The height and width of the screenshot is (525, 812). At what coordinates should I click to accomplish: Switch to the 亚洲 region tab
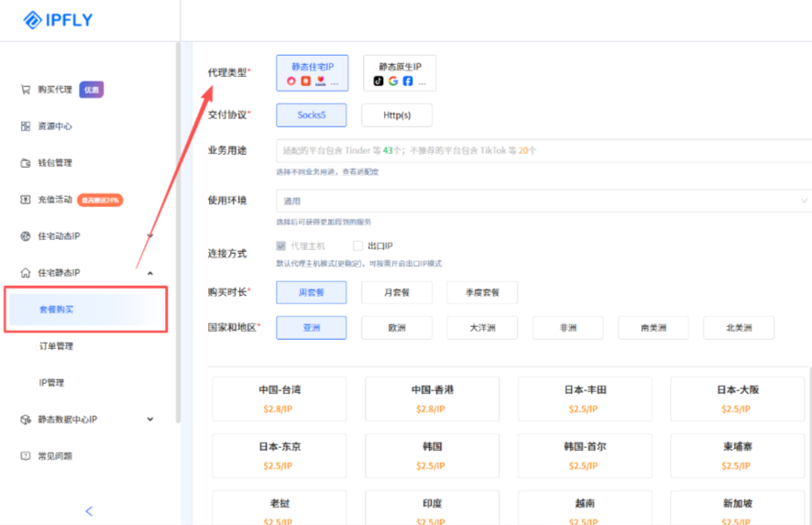click(312, 328)
